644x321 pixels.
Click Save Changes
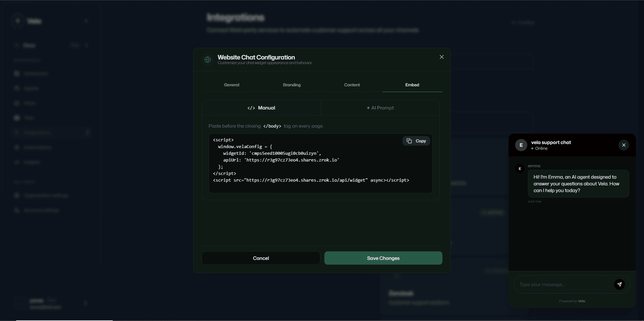(383, 258)
